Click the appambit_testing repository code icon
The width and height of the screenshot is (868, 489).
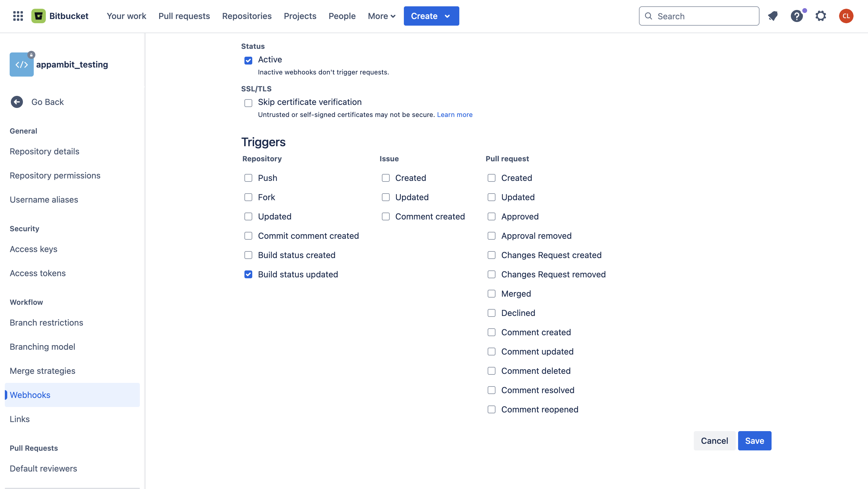[x=22, y=65]
